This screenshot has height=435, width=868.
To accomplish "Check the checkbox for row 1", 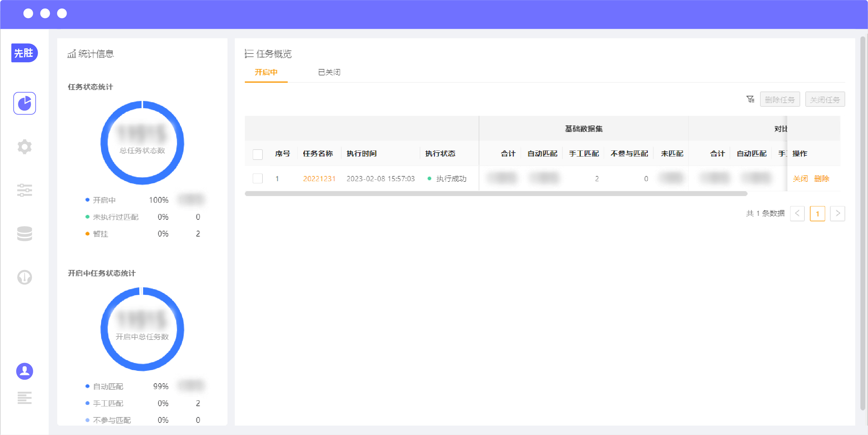I will click(257, 178).
